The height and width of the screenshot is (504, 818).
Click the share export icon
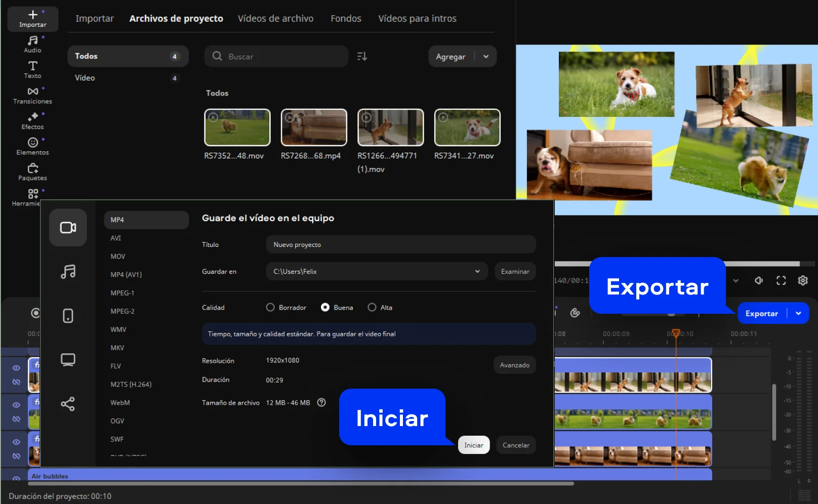(68, 404)
